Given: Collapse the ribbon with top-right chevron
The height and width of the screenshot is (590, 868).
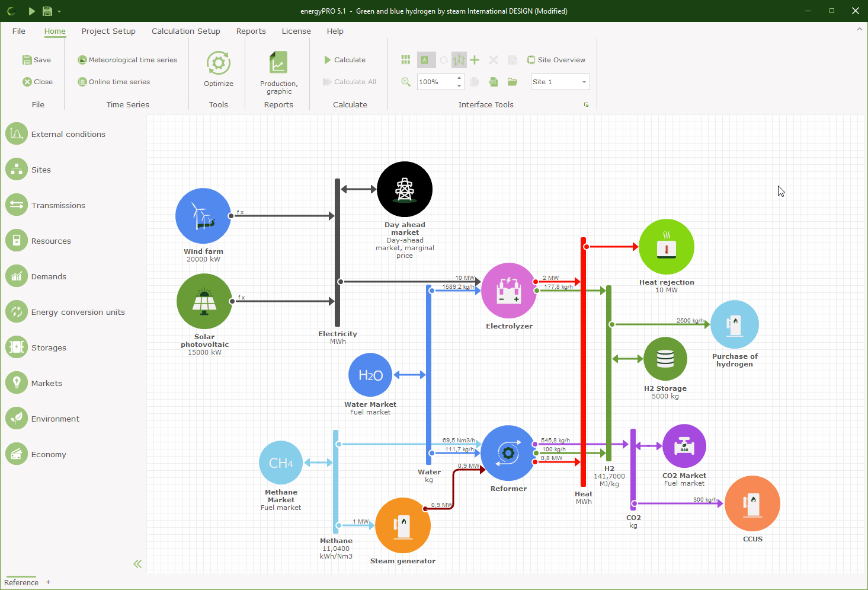Looking at the screenshot, I should pos(859,29).
